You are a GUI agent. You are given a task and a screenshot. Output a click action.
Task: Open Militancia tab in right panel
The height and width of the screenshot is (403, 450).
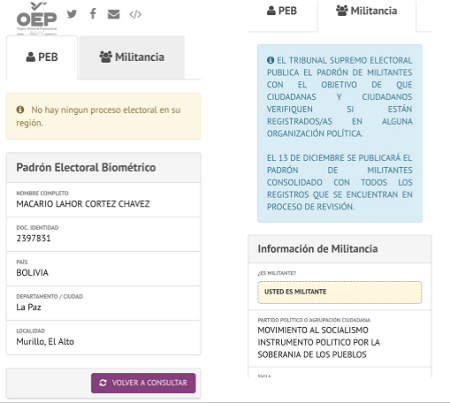tap(367, 11)
